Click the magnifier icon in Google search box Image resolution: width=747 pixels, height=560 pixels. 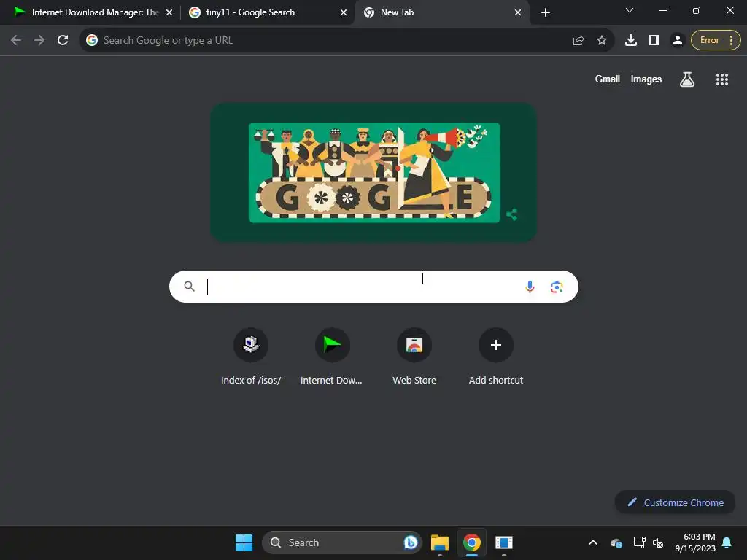(x=189, y=286)
